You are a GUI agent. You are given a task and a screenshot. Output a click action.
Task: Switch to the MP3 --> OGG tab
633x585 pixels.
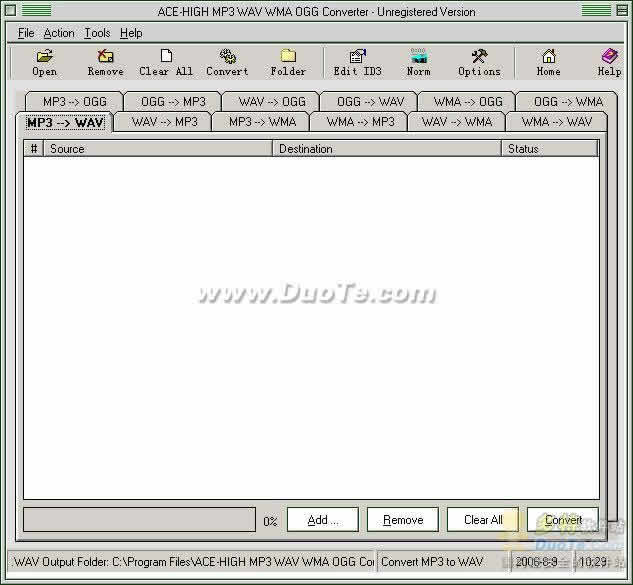click(75, 101)
